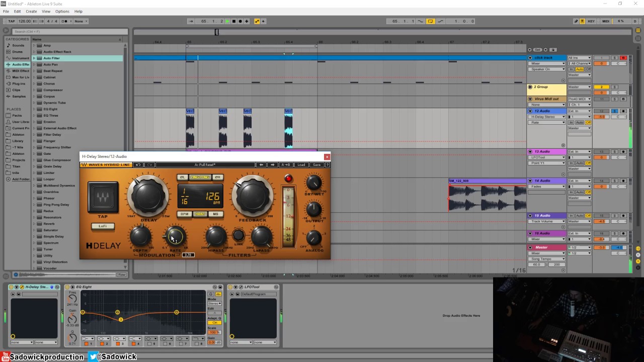Open the File menu
Screen dimensions: 644x362
(x=6, y=11)
